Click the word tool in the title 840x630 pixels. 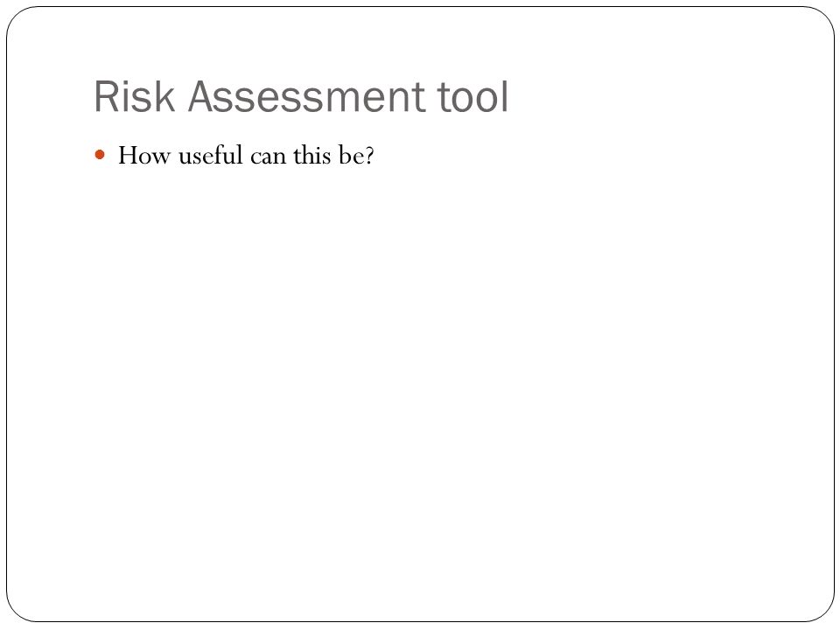[x=473, y=96]
